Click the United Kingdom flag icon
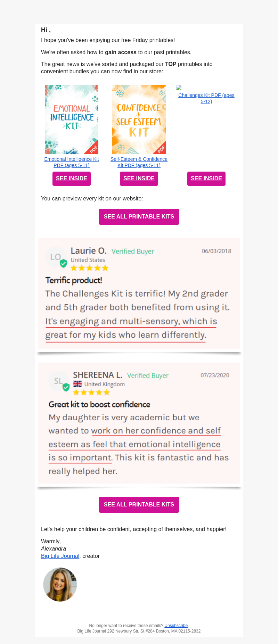The height and width of the screenshot is (644, 278). coord(77,384)
